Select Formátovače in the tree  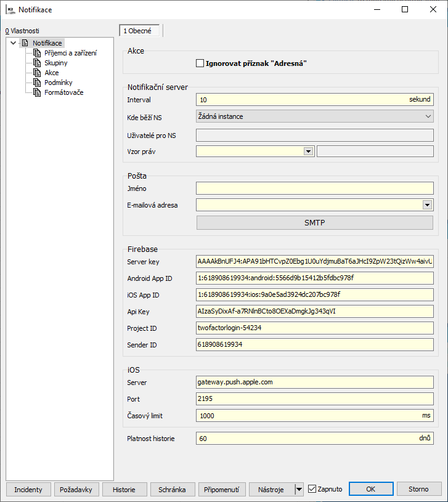pos(63,92)
